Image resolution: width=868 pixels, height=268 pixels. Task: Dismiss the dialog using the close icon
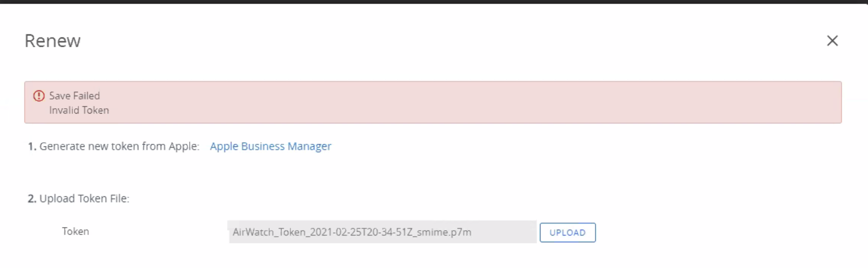click(832, 41)
